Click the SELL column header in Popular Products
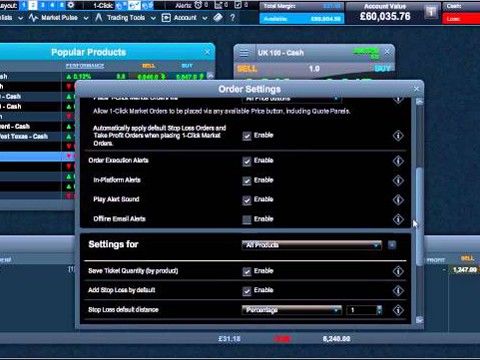The image size is (480, 360). pos(148,66)
